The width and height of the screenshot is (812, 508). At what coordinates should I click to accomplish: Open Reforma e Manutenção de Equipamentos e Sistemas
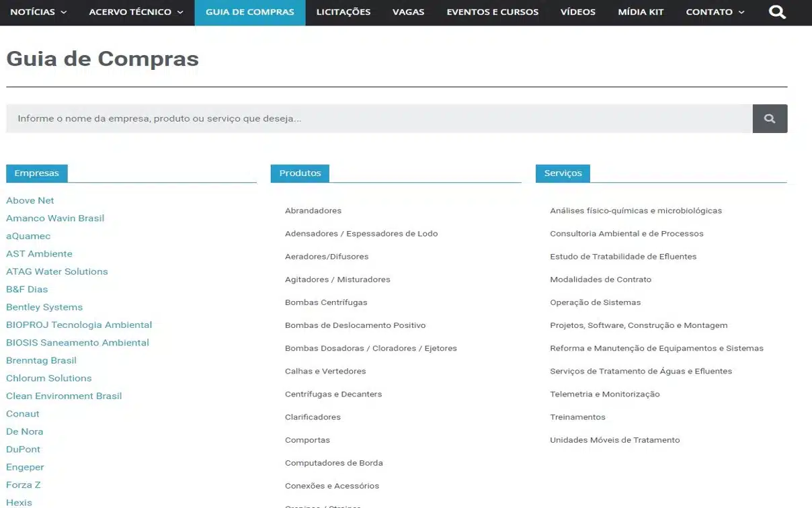657,348
